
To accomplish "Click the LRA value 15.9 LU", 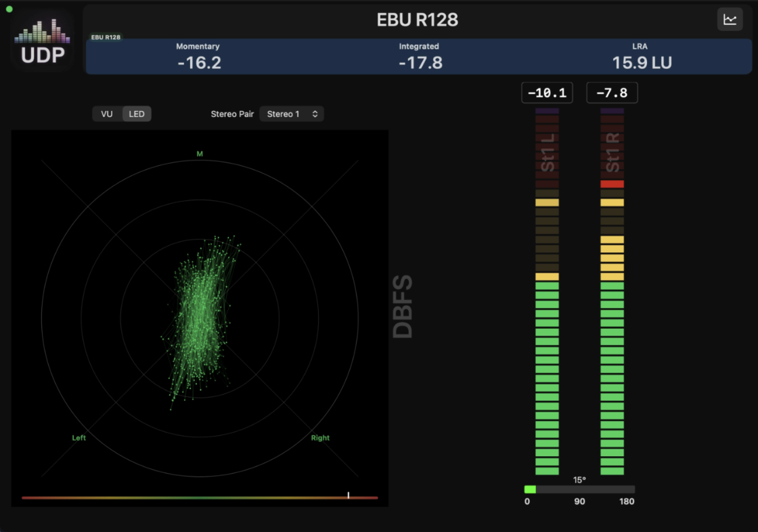I will pyautogui.click(x=642, y=63).
